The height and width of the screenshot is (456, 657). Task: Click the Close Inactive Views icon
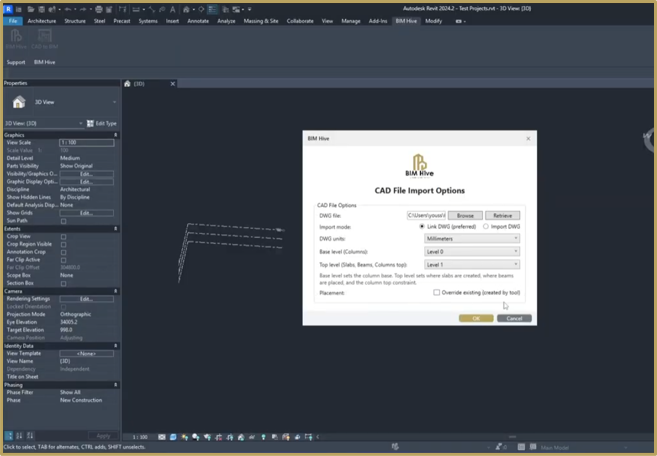point(225,9)
